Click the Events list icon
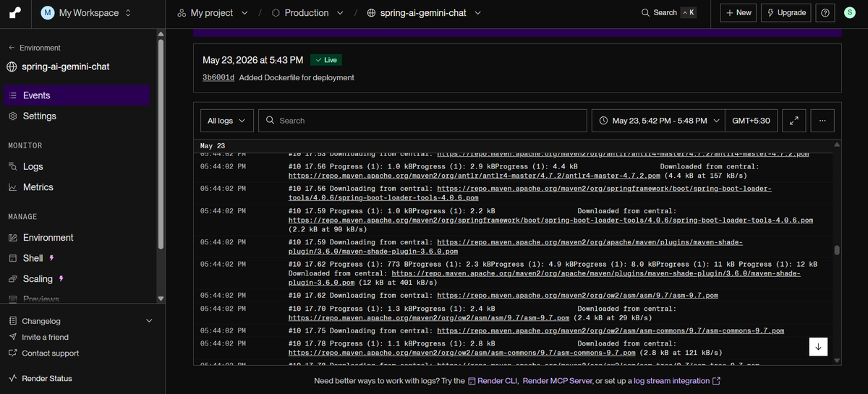Screen dimensions: 868x394 (12, 95)
